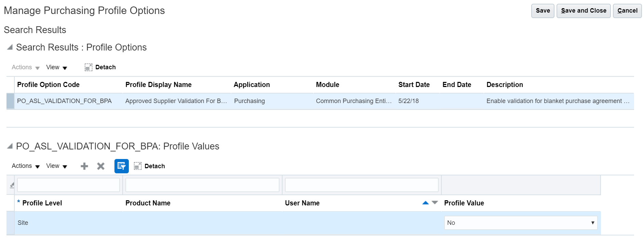Click the add row plus icon

84,166
